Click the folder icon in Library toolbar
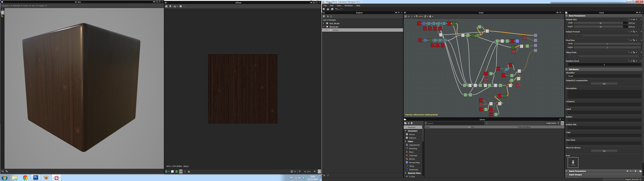 pos(405,123)
